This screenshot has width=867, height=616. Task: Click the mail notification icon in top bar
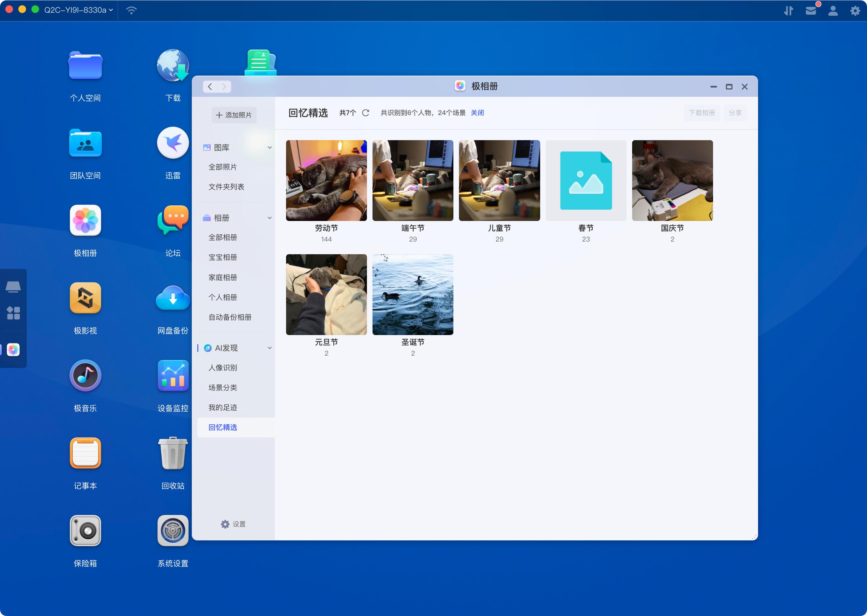click(x=811, y=11)
